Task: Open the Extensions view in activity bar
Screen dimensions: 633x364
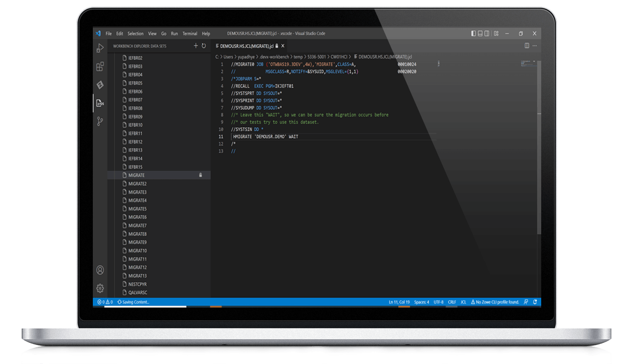Action: coord(100,67)
